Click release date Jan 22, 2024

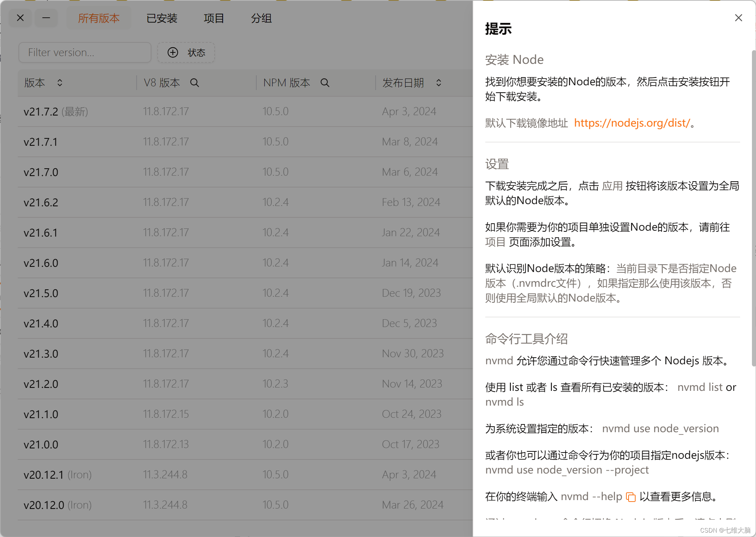tap(411, 233)
